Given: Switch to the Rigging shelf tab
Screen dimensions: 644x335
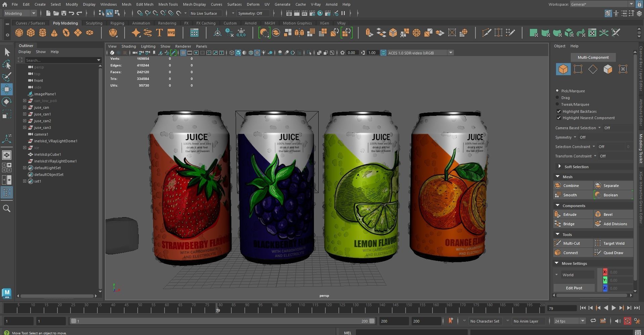Looking at the screenshot, I should point(117,23).
